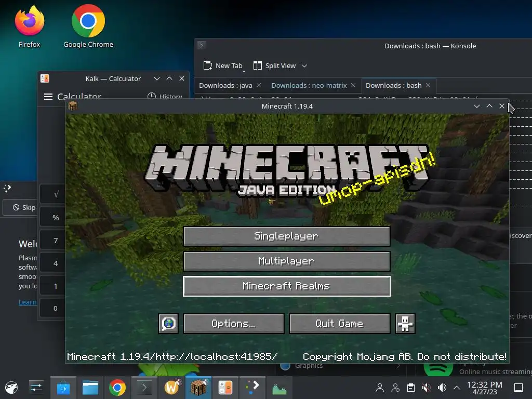Click the History clock icon in Kalk
Screen dimensions: 532x399
pos(152,96)
